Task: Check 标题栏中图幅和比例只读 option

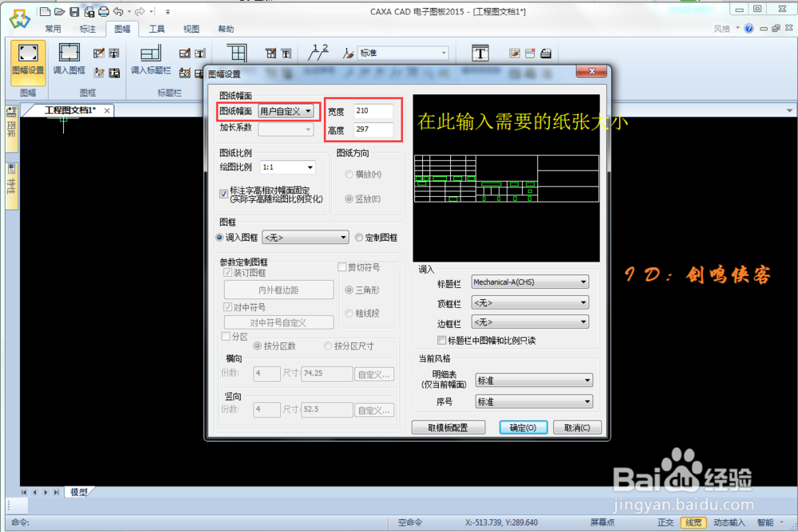Action: [x=442, y=340]
